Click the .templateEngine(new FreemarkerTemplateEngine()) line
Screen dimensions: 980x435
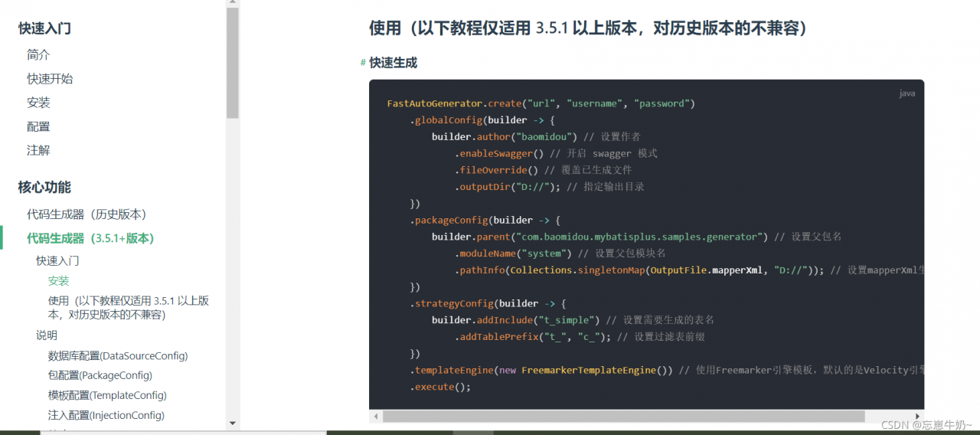coord(667,371)
